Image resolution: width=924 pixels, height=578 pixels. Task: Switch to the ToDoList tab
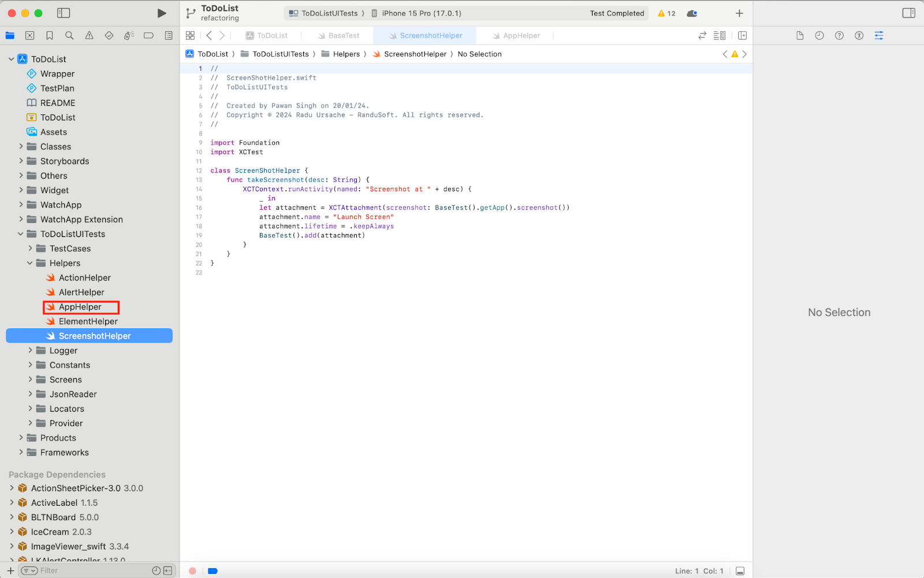pyautogui.click(x=267, y=36)
